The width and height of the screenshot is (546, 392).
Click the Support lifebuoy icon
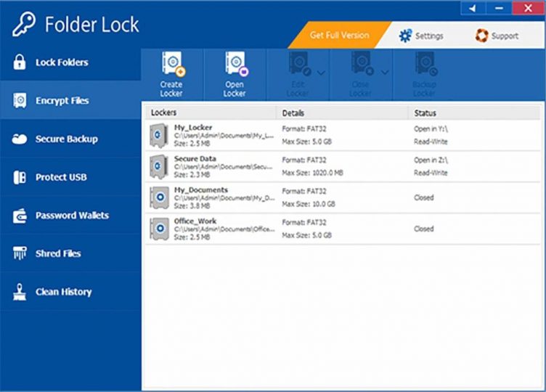click(481, 36)
